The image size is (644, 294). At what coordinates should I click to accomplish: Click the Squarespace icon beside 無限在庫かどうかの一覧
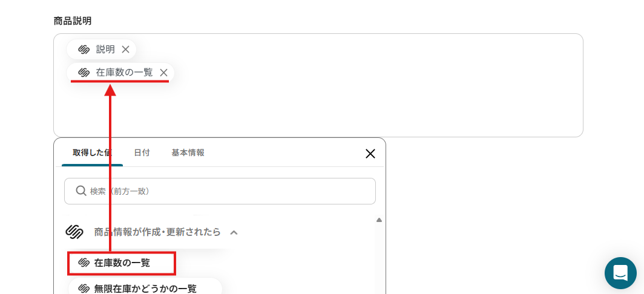84,288
